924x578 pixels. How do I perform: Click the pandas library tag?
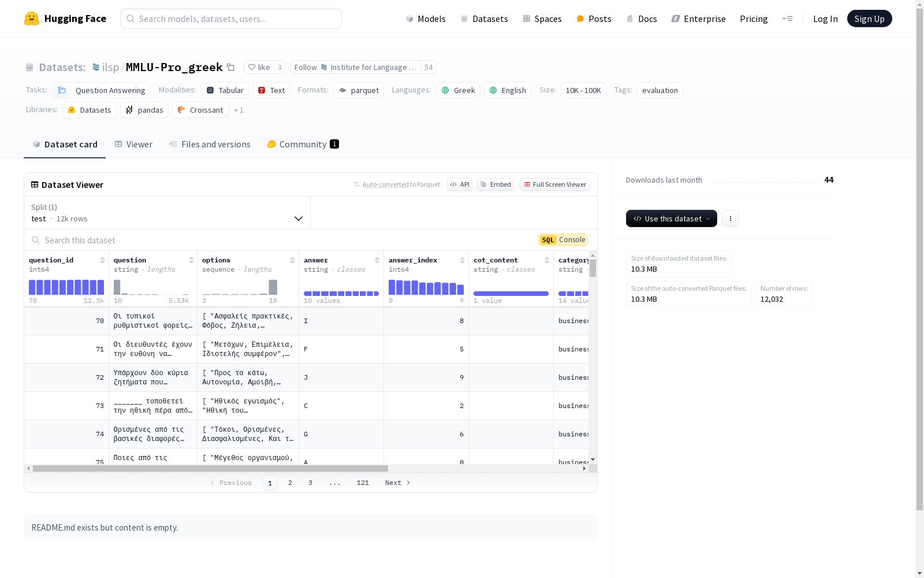tap(144, 110)
